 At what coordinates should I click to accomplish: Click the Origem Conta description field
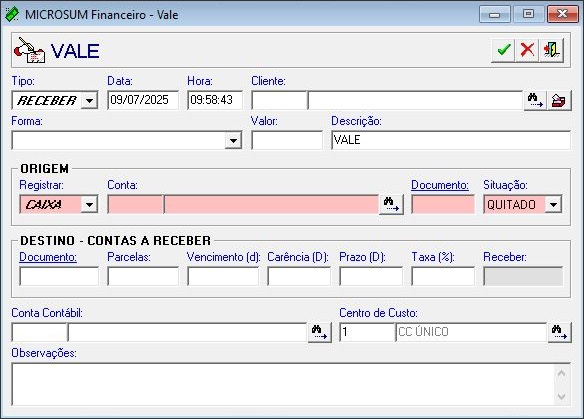[x=272, y=204]
